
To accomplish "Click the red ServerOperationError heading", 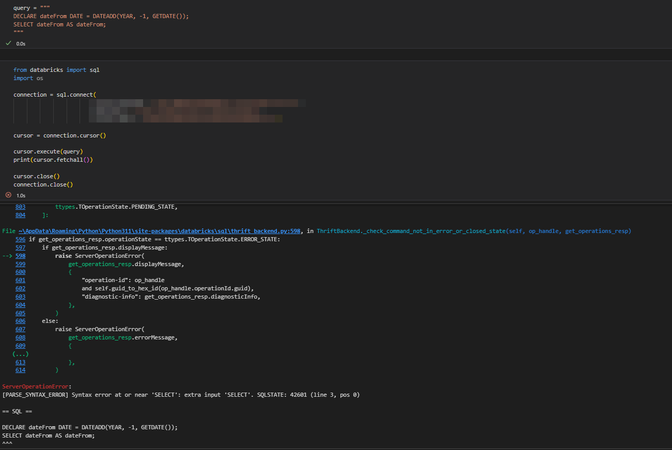I will (36, 386).
